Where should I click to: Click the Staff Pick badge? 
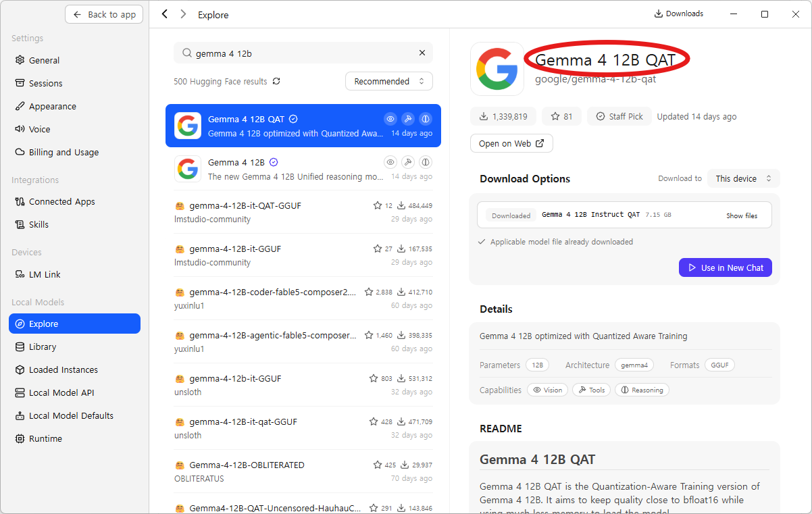[619, 116]
